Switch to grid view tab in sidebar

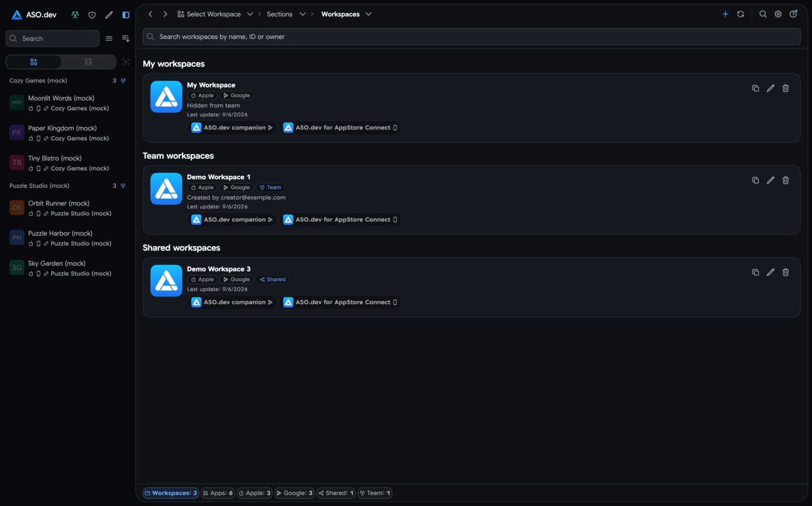[34, 62]
